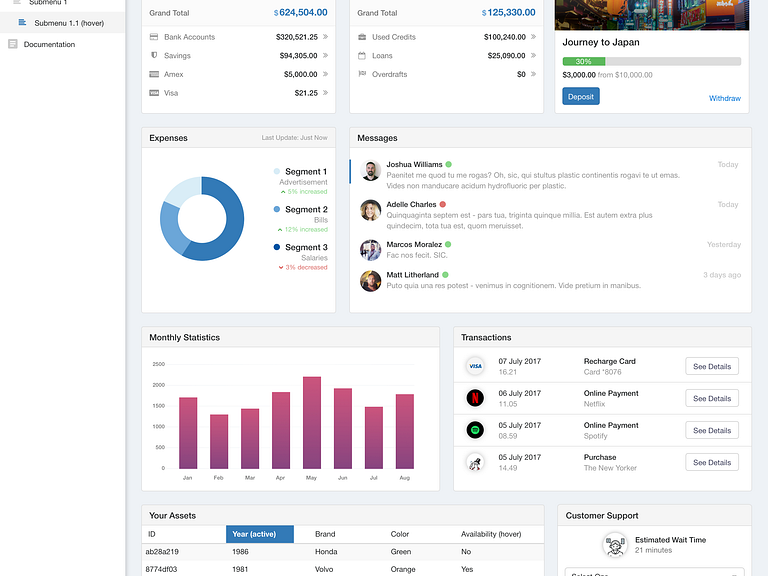Click the Visa logo in Transactions
The image size is (768, 576).
click(x=475, y=366)
